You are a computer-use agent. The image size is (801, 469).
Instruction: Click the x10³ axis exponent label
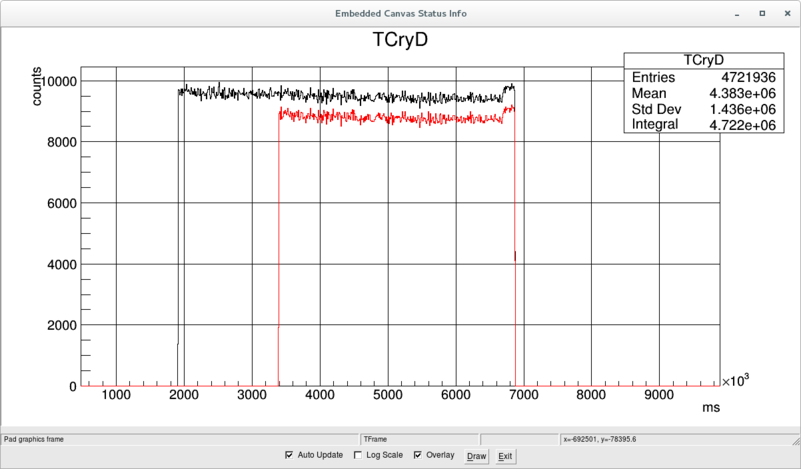(x=736, y=381)
